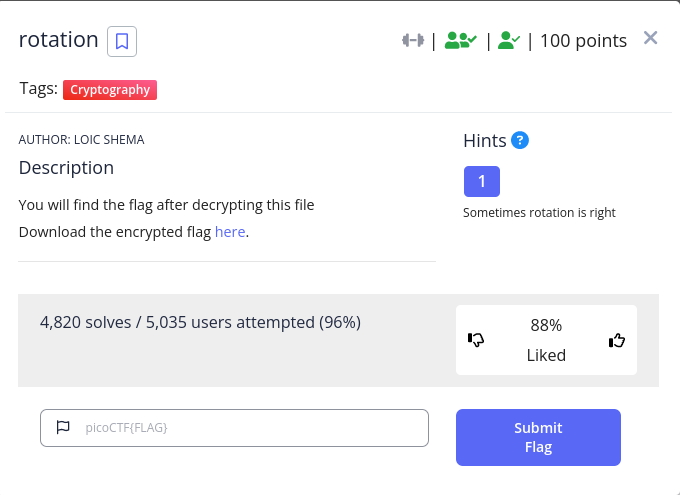Click the single-user green checkmark icon
Screen dimensions: 680x495
(x=509, y=40)
